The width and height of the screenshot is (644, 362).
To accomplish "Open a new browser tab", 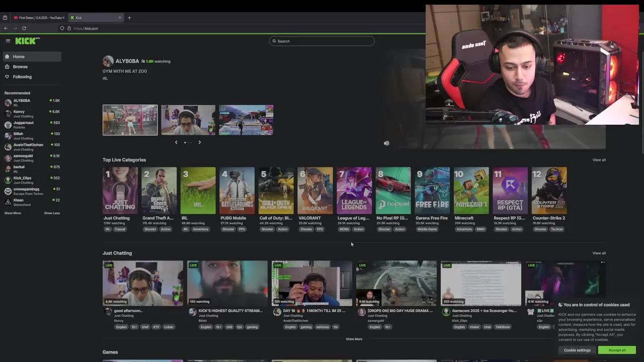I will click(x=129, y=18).
